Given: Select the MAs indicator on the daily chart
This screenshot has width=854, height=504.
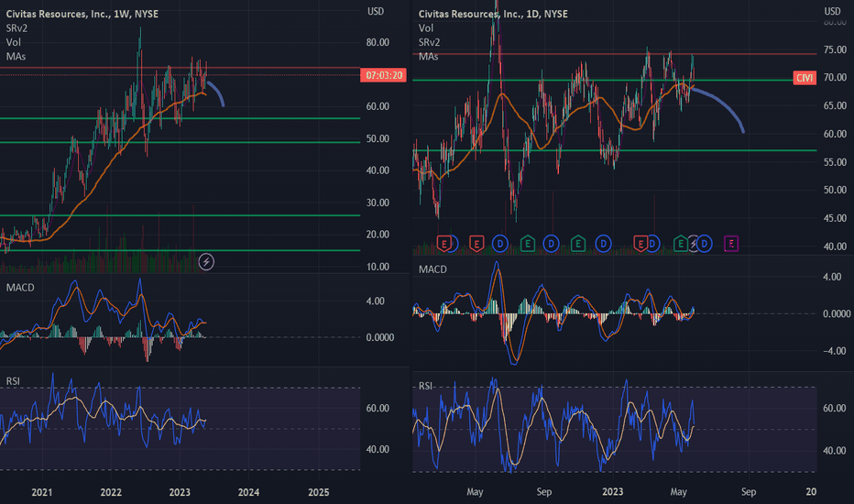Looking at the screenshot, I should tap(428, 56).
